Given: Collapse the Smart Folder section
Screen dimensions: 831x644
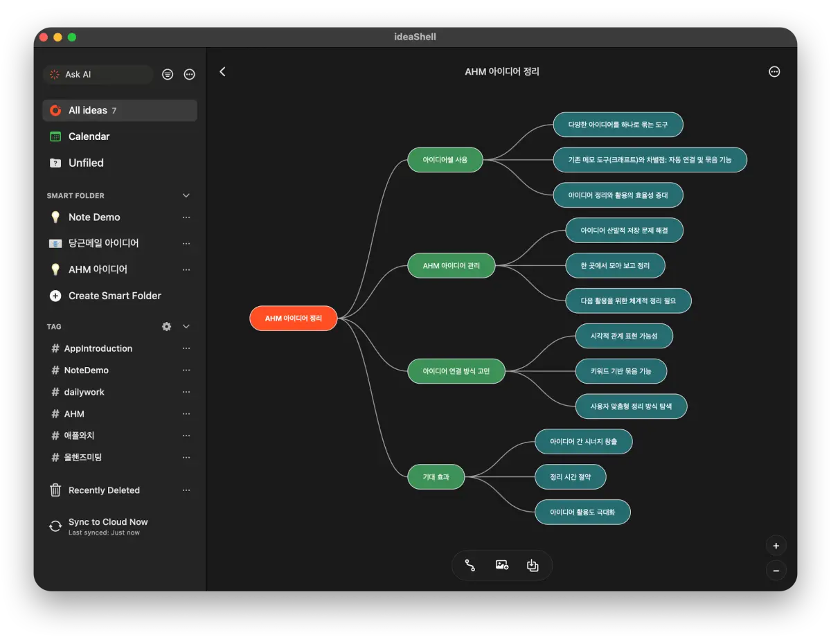Looking at the screenshot, I should point(186,195).
